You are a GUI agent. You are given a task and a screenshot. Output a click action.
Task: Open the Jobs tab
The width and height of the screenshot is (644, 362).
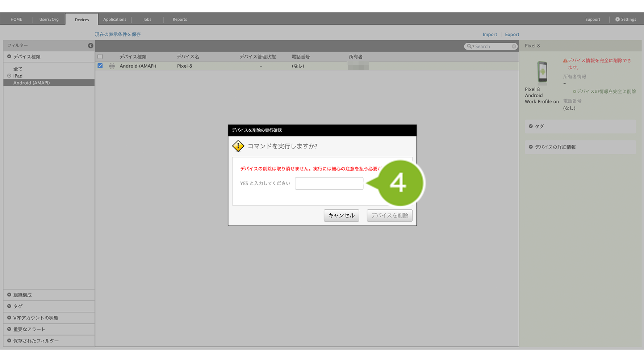click(x=147, y=19)
